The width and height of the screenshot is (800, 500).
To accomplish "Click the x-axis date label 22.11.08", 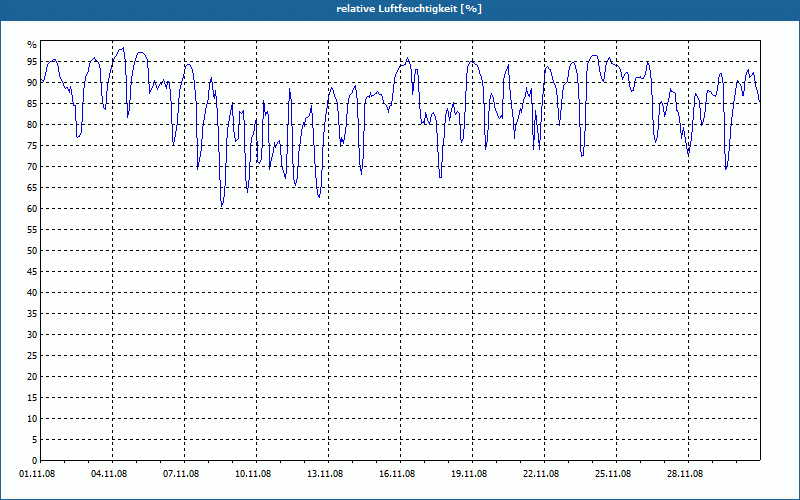I will tap(541, 474).
